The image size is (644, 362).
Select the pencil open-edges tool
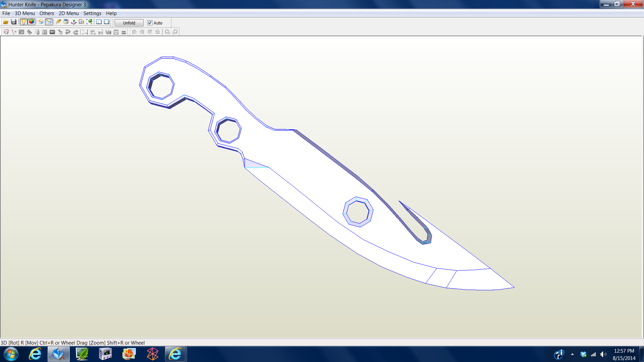pyautogui.click(x=58, y=22)
